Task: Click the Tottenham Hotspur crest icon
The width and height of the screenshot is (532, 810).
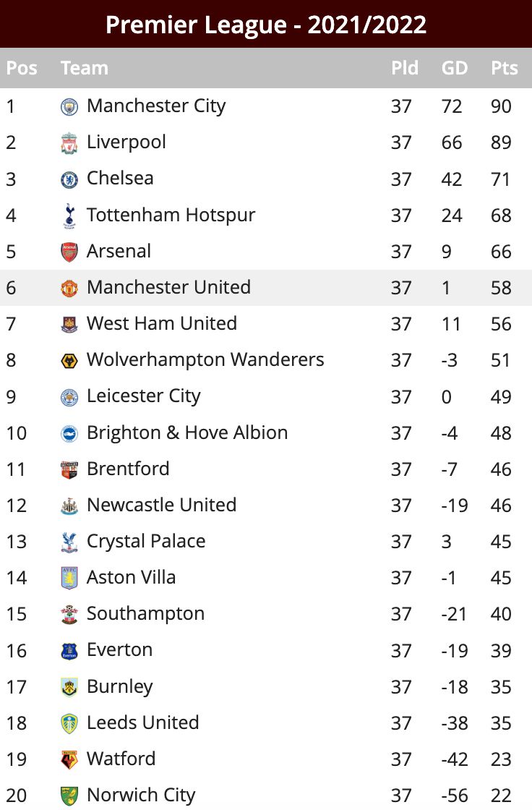Action: (x=69, y=216)
